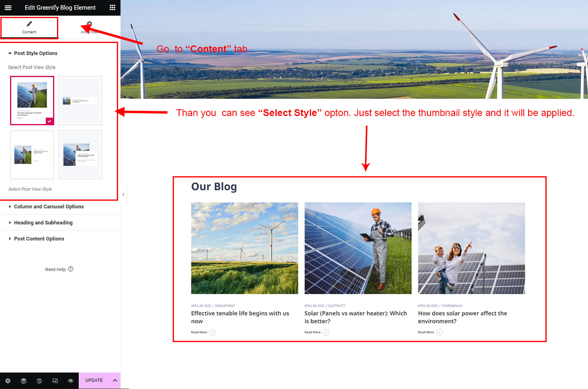The image size is (588, 389).
Task: Choose the fourth post view style thumbnail
Action: point(80,155)
